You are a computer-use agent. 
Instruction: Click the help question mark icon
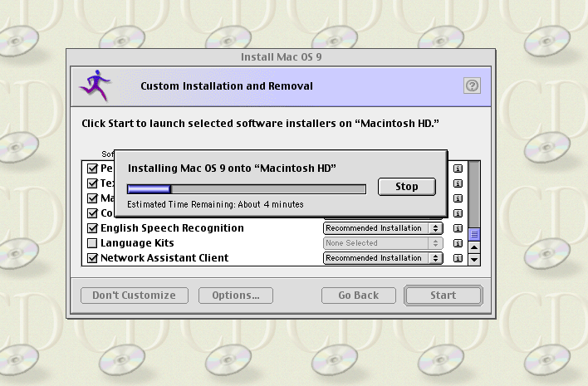(472, 86)
